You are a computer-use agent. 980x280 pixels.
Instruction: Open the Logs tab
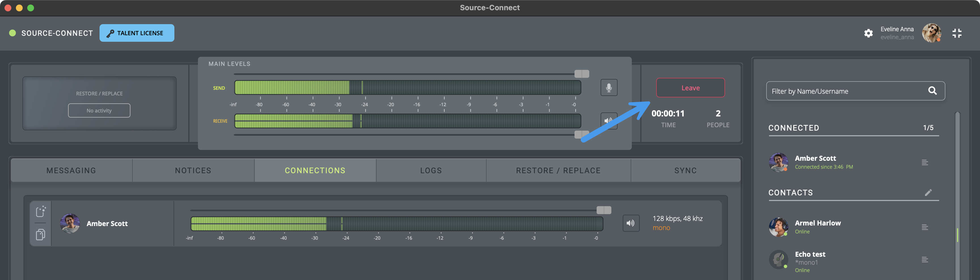tap(431, 171)
